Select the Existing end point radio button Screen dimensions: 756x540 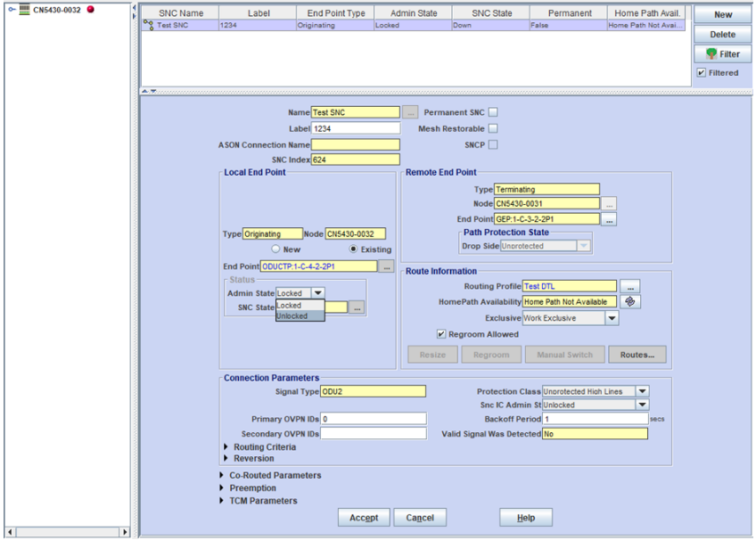point(353,249)
